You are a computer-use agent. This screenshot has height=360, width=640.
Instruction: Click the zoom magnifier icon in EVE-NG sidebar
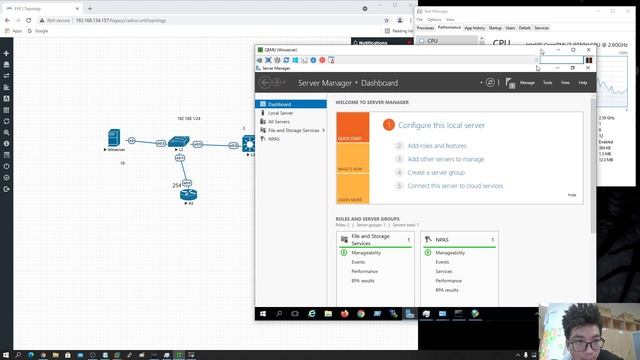(x=6, y=133)
